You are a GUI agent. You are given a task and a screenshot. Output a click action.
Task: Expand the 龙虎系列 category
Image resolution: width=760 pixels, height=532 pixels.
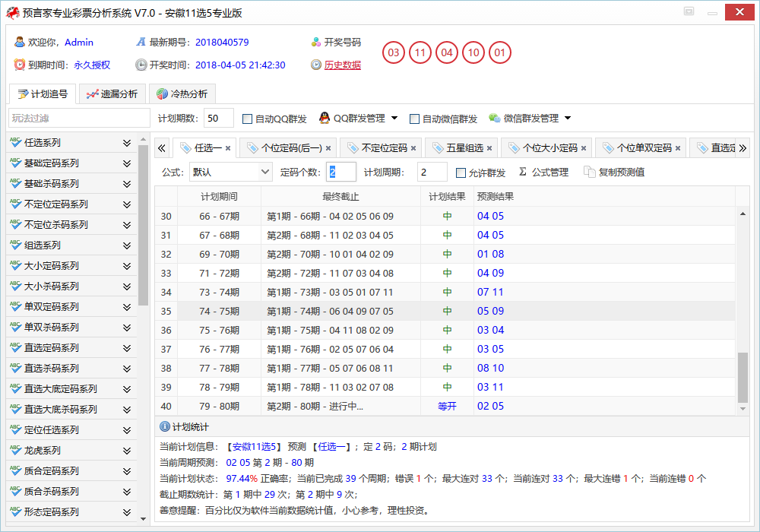pos(126,451)
